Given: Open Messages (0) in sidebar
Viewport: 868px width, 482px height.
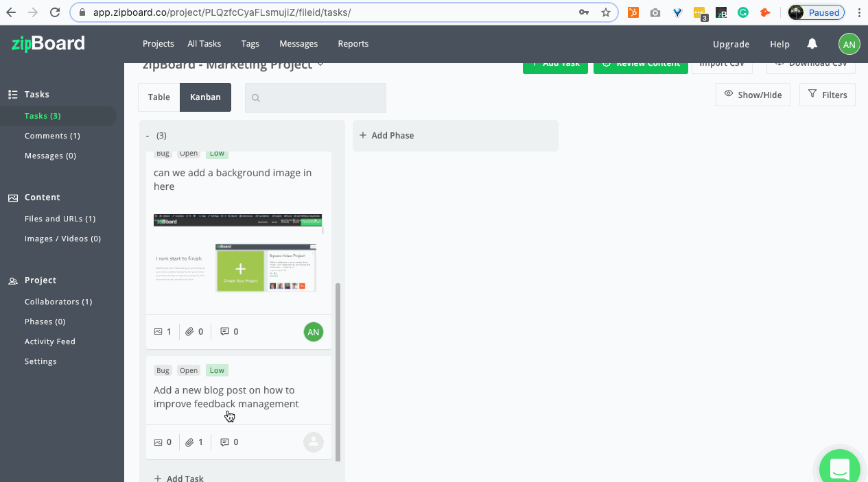Looking at the screenshot, I should coord(50,156).
